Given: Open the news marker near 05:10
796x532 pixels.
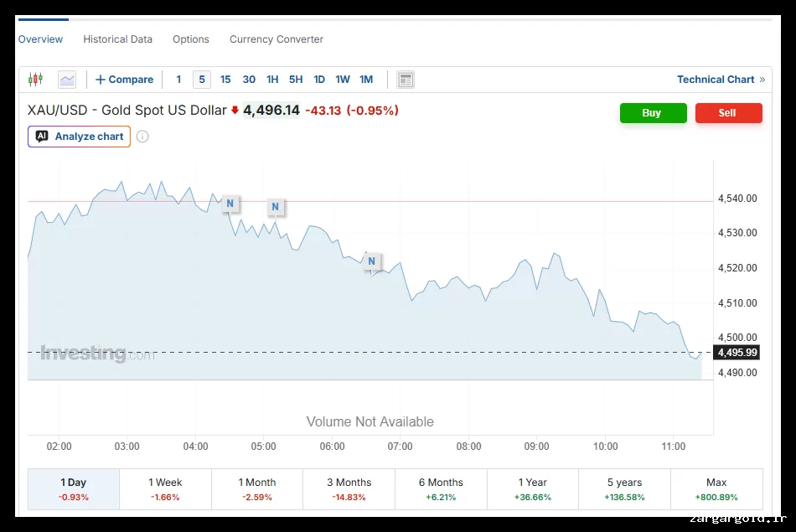Looking at the screenshot, I should pos(275,207).
